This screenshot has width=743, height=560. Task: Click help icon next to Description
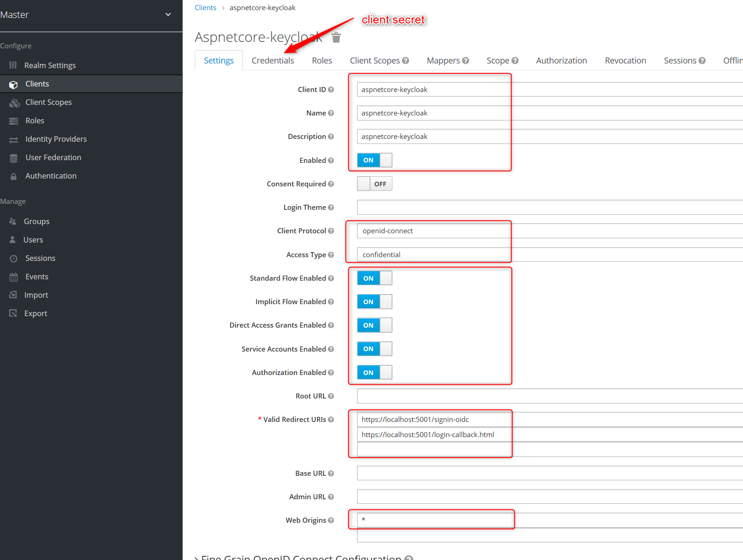point(331,137)
